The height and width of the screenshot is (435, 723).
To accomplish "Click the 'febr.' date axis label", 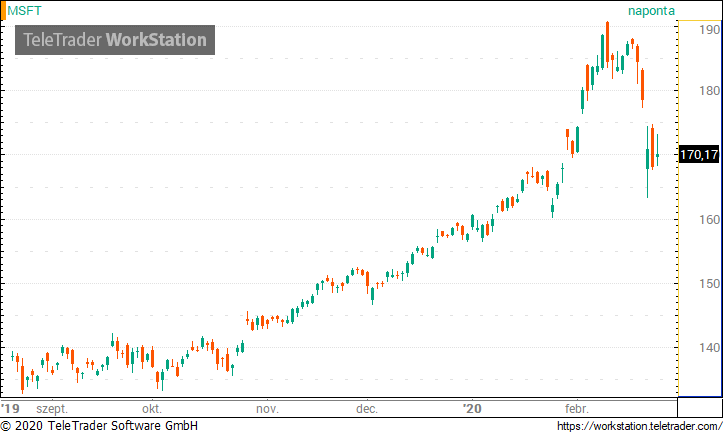I will click(x=577, y=409).
